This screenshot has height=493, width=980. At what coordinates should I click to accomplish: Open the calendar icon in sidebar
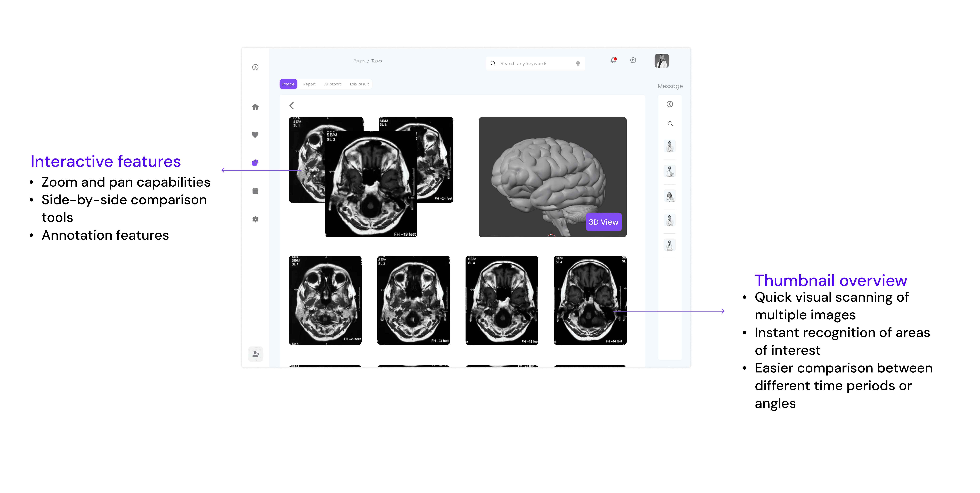255,191
